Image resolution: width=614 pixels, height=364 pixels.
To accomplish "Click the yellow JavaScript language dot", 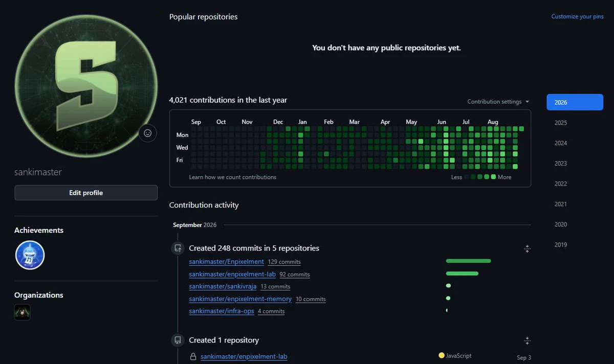I will (x=442, y=355).
